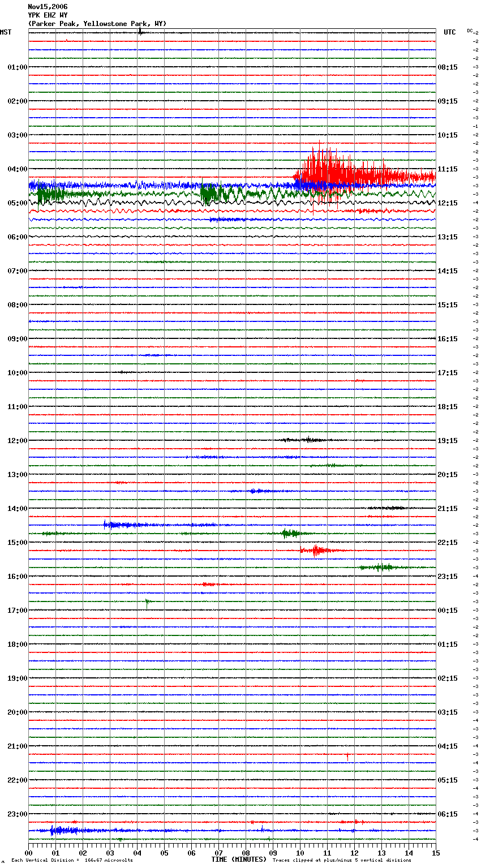Select the MST time label "13:00"

click(18, 475)
